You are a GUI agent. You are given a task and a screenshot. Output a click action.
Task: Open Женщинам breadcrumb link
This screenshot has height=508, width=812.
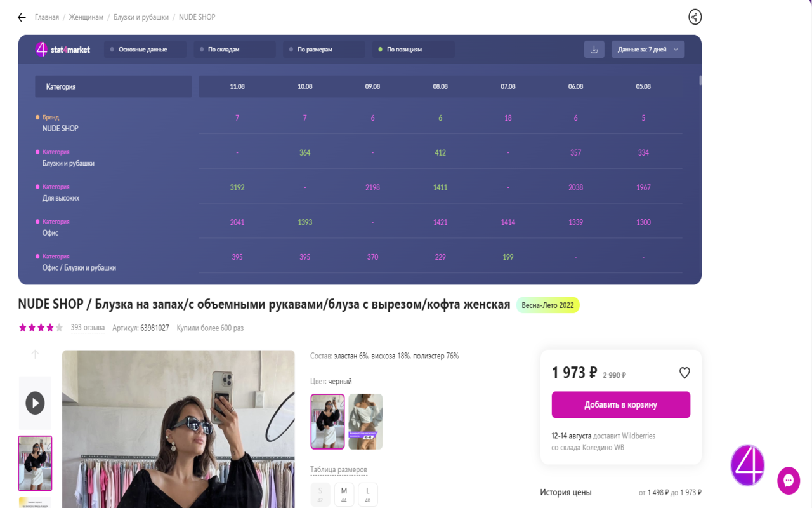click(86, 17)
